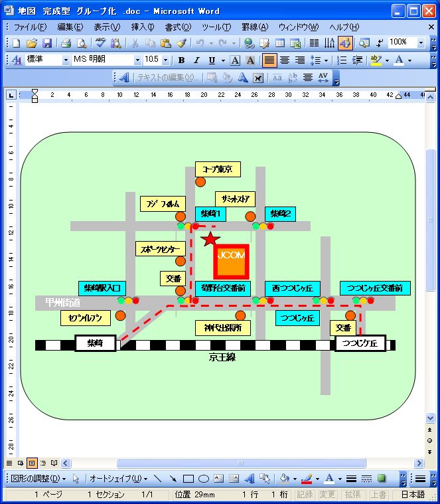
Task: Apply yellow text highlight color
Action: tap(376, 60)
